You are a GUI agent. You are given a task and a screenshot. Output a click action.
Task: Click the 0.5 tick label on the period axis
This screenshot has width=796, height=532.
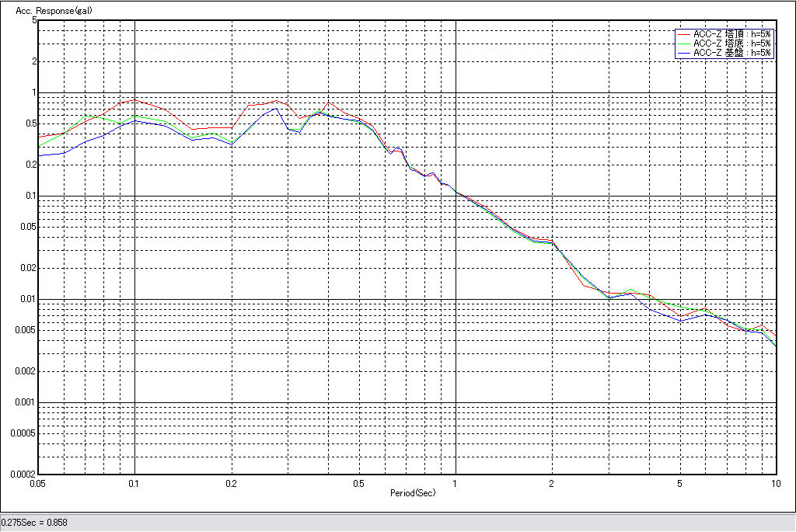(358, 483)
